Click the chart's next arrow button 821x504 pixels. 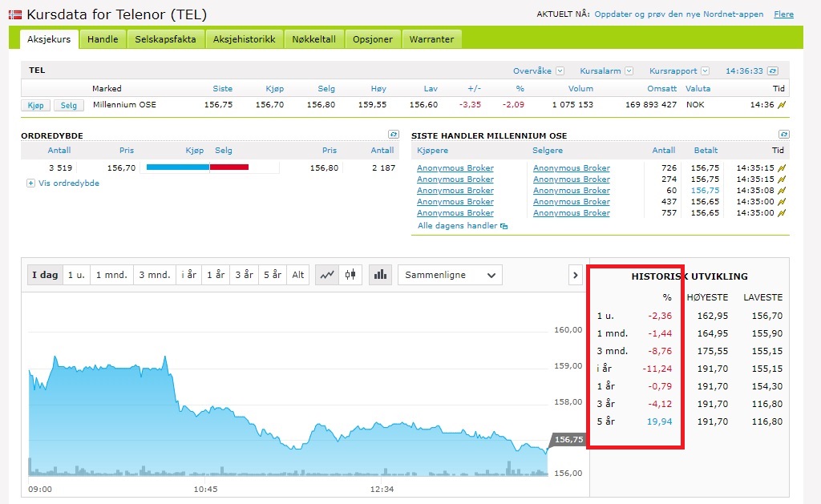pyautogui.click(x=575, y=275)
